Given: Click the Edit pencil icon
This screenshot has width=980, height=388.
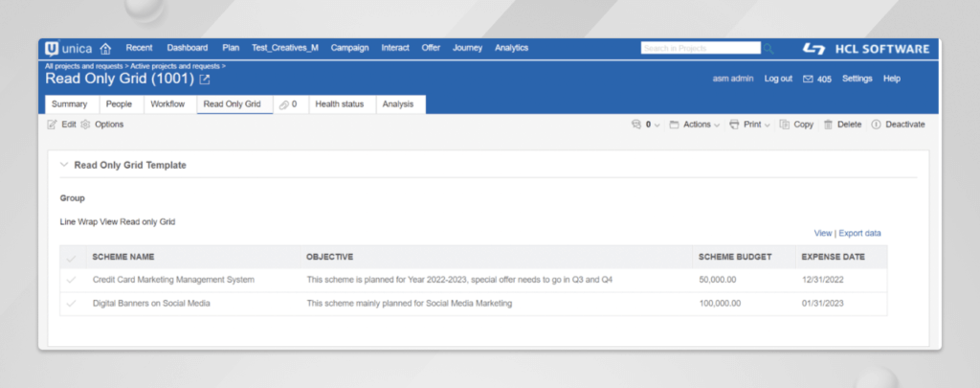Looking at the screenshot, I should pos(53,125).
